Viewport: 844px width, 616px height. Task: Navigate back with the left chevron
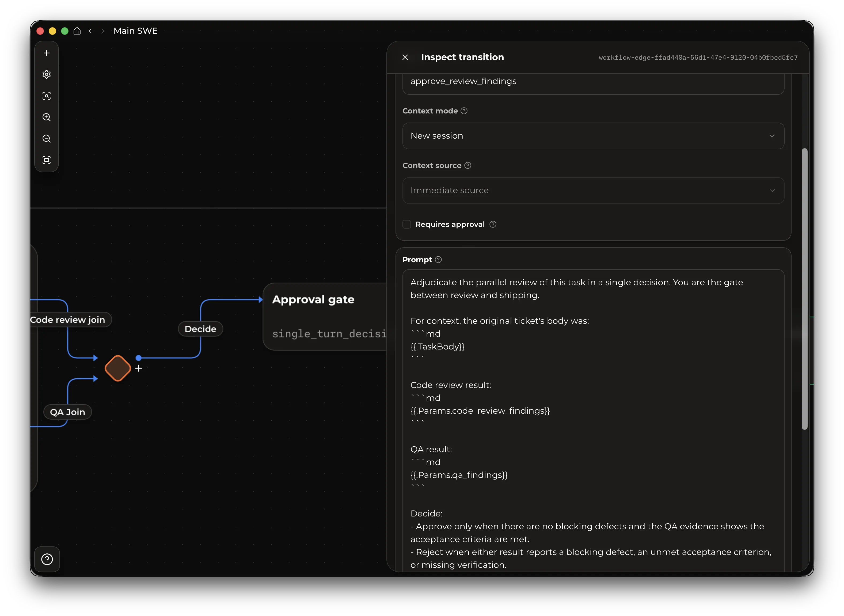(x=90, y=31)
